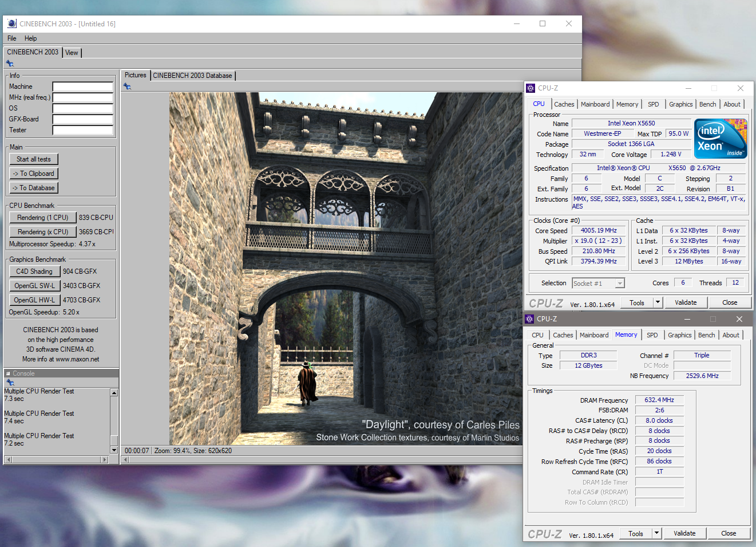Click the DRAM Frequency 632.4 MHz value
756x547 pixels.
click(659, 400)
